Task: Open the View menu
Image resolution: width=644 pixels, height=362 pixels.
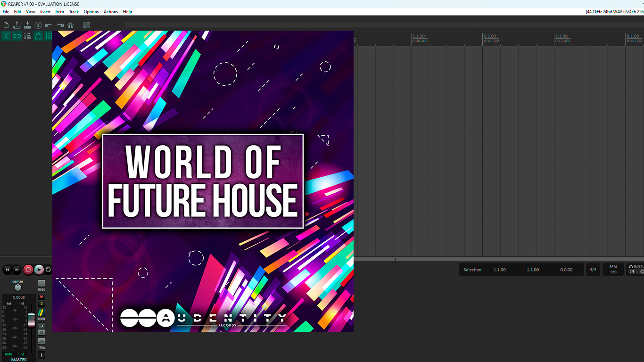Action: pos(31,12)
